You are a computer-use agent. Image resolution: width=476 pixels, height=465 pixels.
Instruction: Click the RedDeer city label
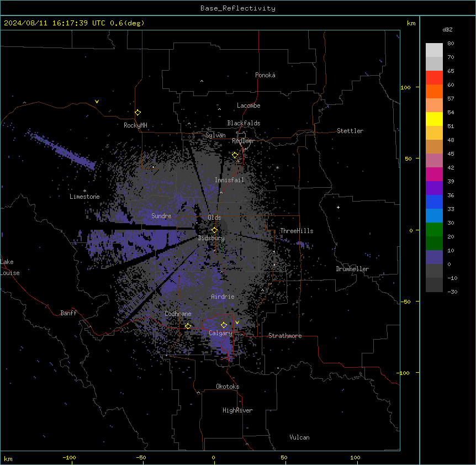(243, 141)
